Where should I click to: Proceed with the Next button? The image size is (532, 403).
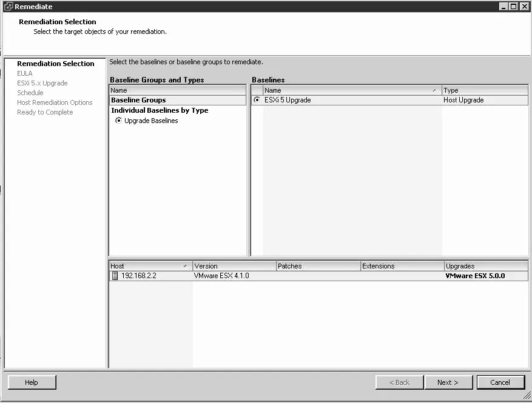[x=448, y=382]
